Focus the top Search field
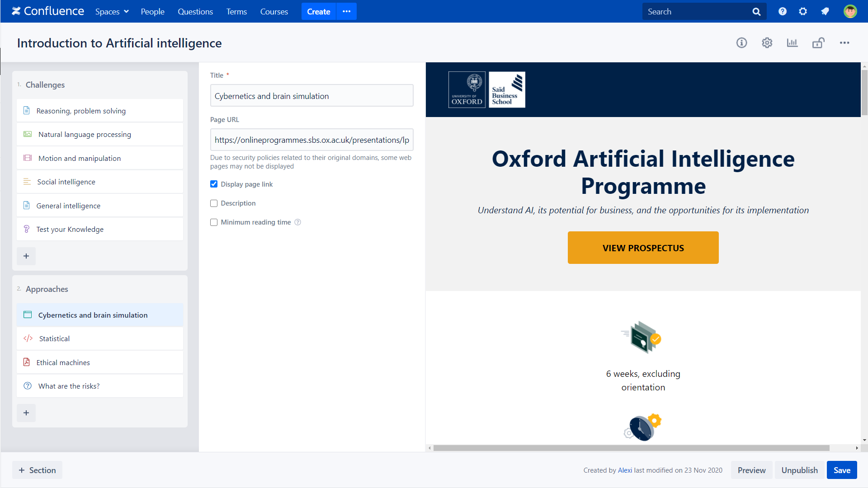Image resolution: width=868 pixels, height=488 pixels. pyautogui.click(x=704, y=12)
